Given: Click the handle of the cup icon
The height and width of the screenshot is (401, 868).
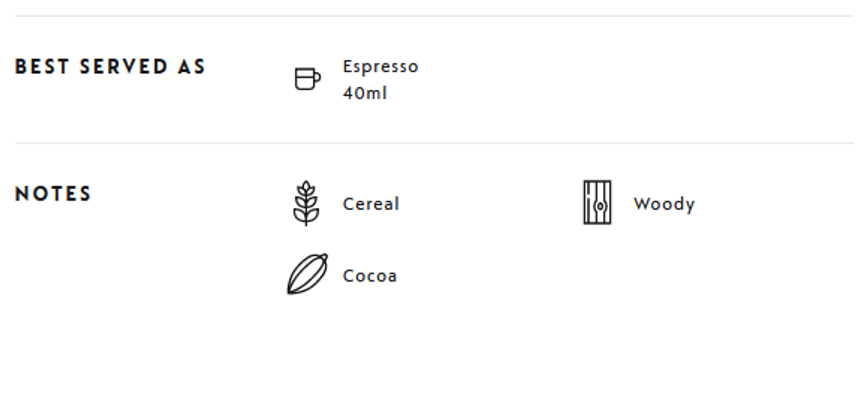Looking at the screenshot, I should 317,78.
